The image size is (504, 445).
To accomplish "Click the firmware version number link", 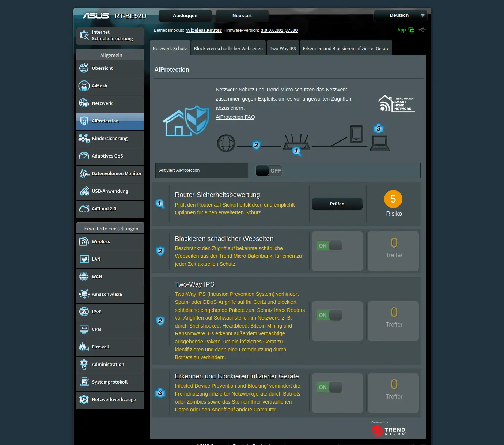I will click(279, 30).
